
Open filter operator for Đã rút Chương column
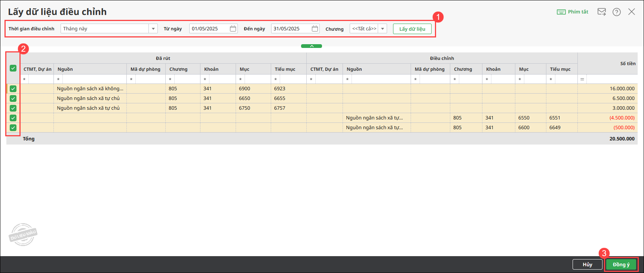click(170, 79)
